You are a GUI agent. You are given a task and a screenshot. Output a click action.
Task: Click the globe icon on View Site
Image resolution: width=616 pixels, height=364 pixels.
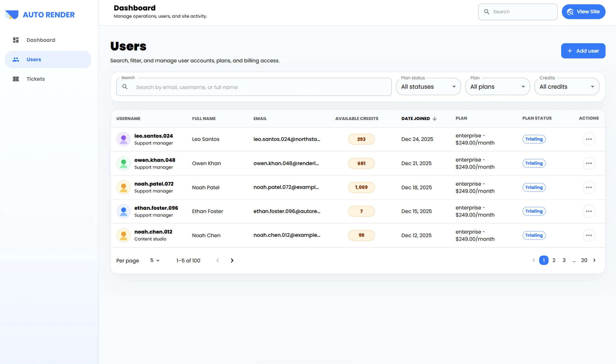pos(570,12)
